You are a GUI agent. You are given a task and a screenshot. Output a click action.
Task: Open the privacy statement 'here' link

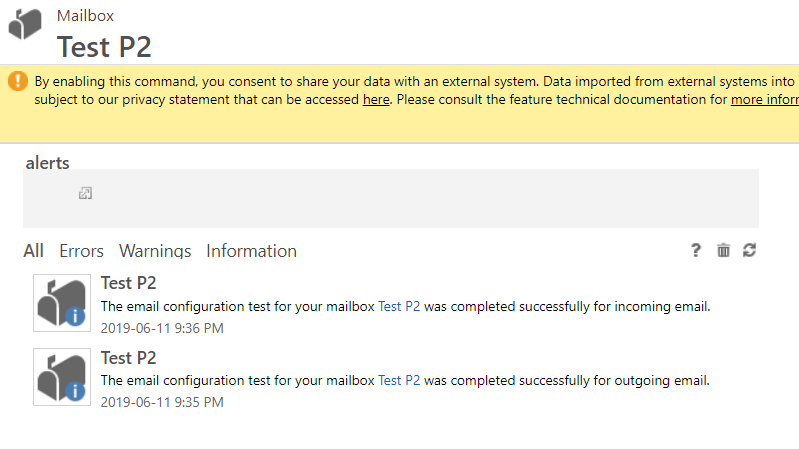click(376, 99)
